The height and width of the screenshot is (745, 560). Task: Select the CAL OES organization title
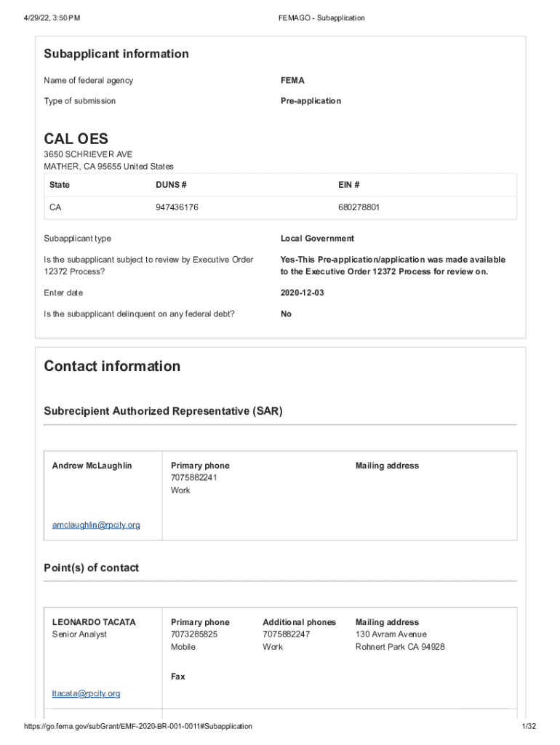(76, 139)
